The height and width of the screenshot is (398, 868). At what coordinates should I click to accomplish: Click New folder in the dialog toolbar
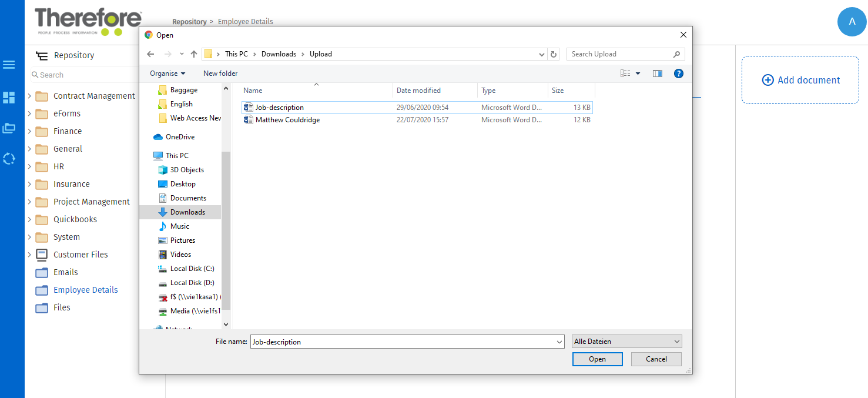(x=220, y=73)
